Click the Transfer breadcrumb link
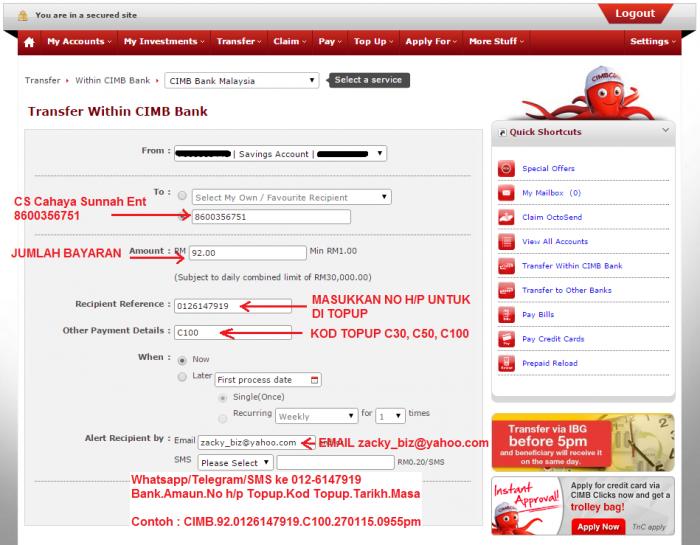 point(42,80)
